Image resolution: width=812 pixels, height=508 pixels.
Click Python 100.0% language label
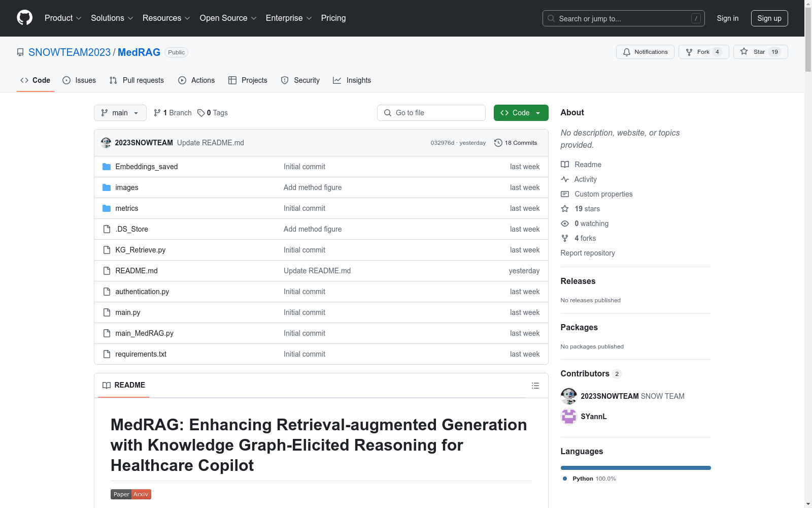[589, 479]
